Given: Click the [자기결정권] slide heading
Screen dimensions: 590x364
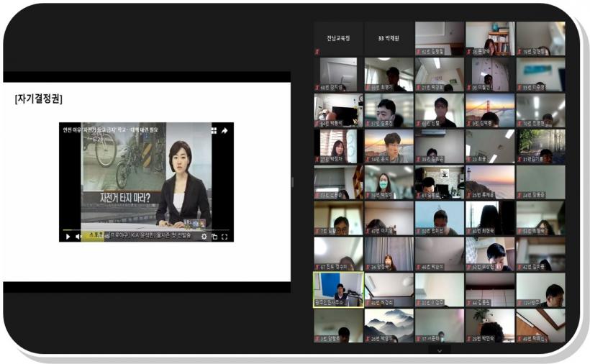Looking at the screenshot, I should 38,99.
